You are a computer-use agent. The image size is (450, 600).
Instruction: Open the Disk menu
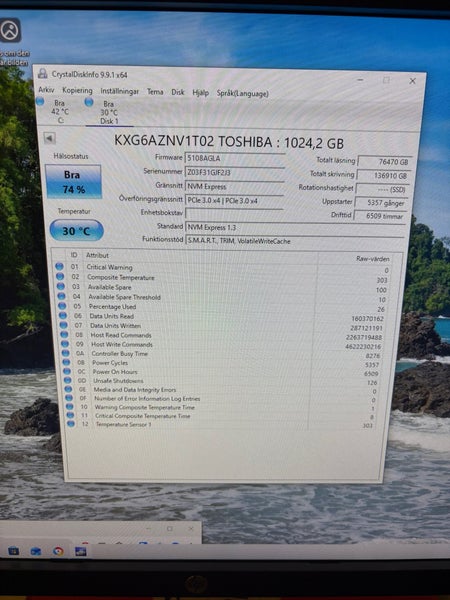pos(178,92)
